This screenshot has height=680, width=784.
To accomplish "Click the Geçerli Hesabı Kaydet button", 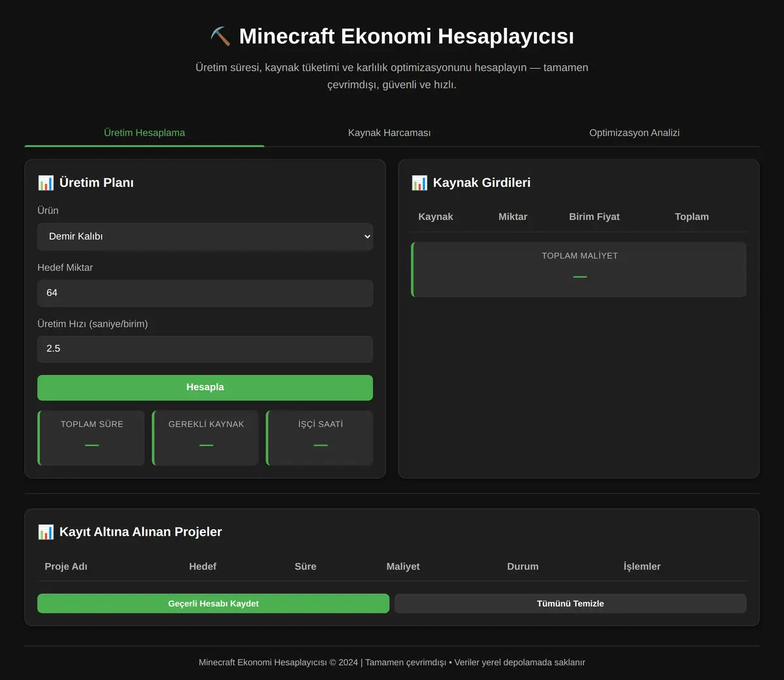I will coord(213,604).
